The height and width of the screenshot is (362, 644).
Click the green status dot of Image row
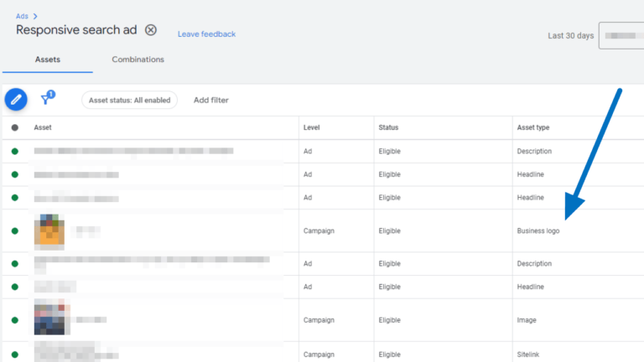click(x=15, y=320)
